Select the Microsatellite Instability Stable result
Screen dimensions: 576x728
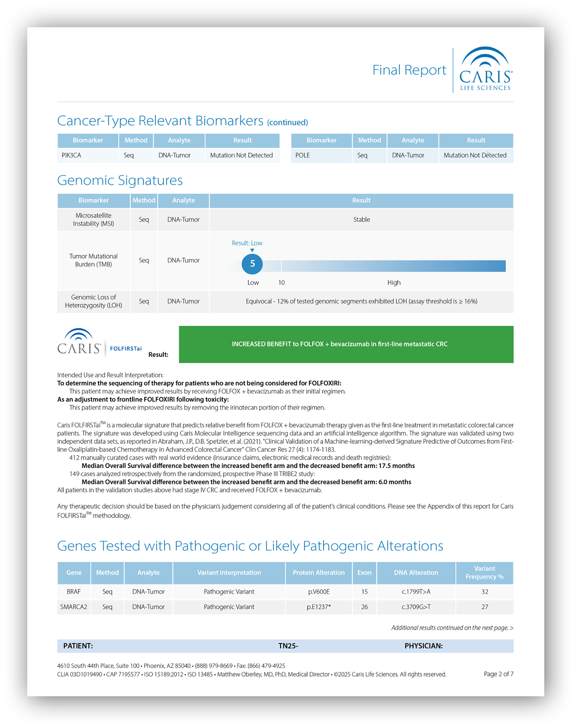[361, 220]
